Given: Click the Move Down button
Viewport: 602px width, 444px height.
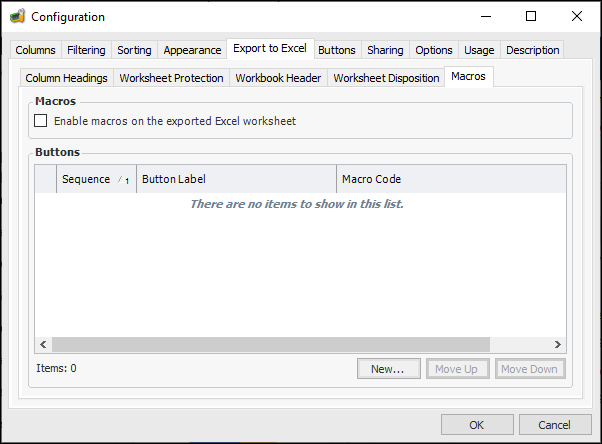Looking at the screenshot, I should pos(530,369).
